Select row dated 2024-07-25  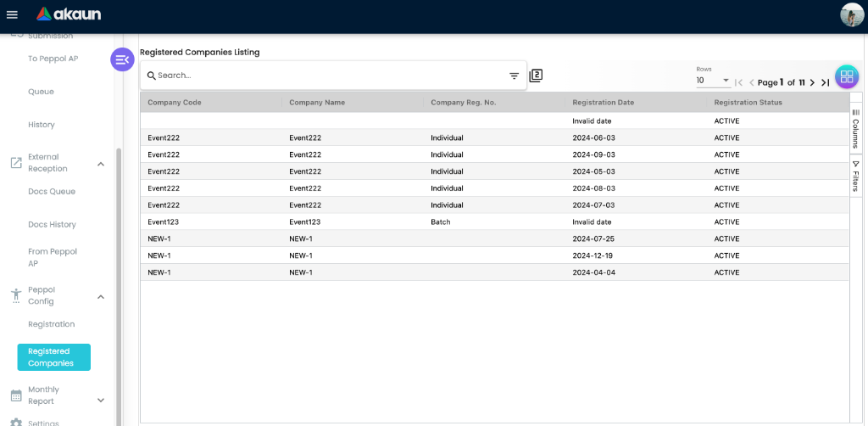pyautogui.click(x=494, y=238)
